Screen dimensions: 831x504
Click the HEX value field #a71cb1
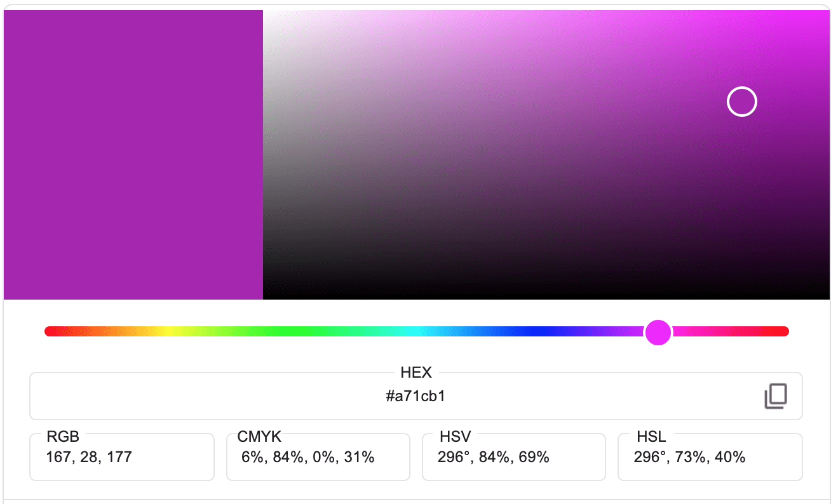point(415,397)
